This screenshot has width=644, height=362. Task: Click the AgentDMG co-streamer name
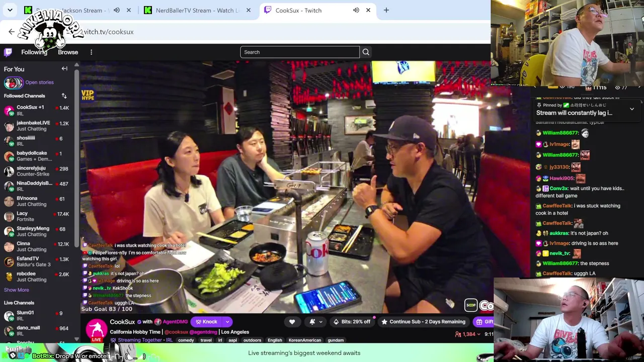[x=175, y=322]
